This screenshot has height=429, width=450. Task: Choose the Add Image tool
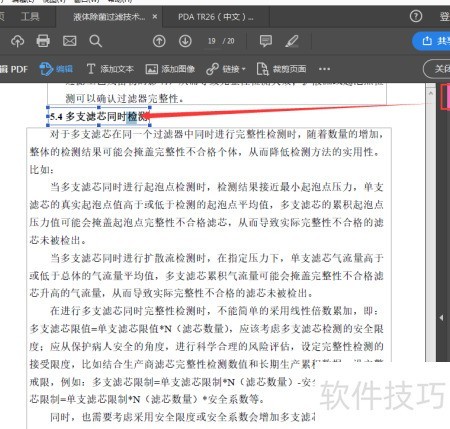[x=170, y=69]
